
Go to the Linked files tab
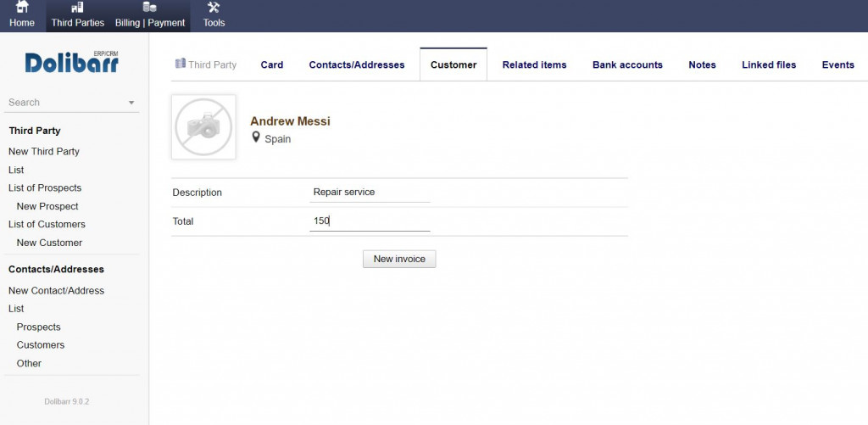769,64
